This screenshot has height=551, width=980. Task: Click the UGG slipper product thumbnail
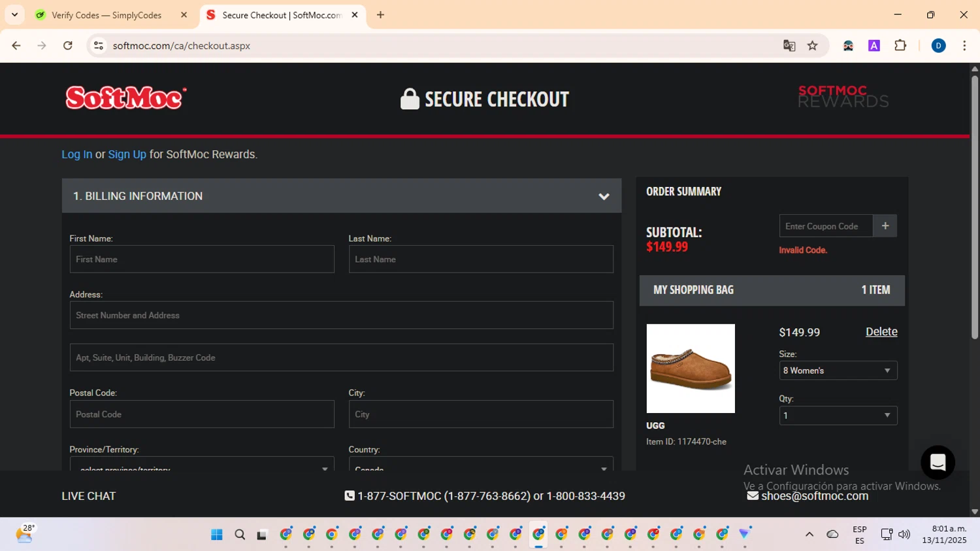coord(691,369)
